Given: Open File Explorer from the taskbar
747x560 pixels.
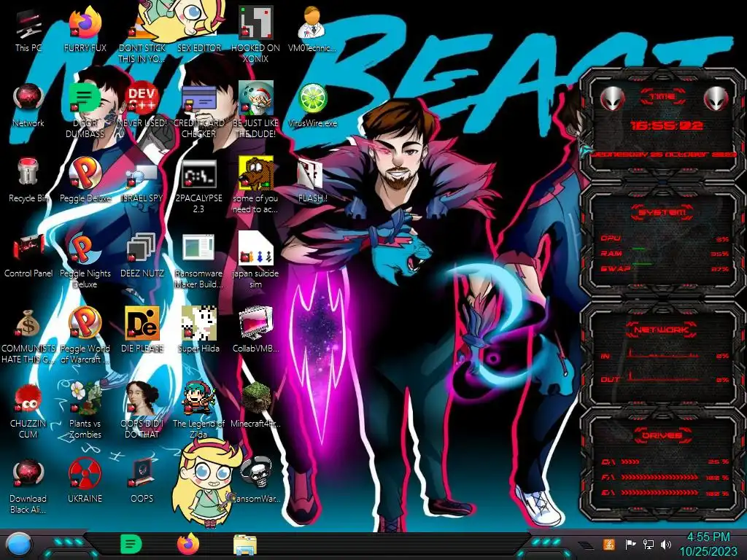Looking at the screenshot, I should (245, 545).
